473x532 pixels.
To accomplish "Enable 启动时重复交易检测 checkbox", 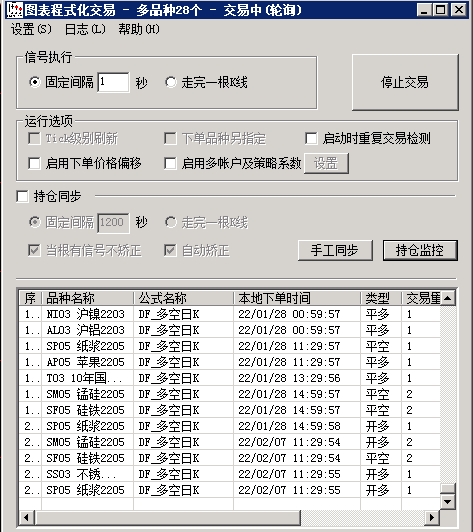I will [x=311, y=138].
